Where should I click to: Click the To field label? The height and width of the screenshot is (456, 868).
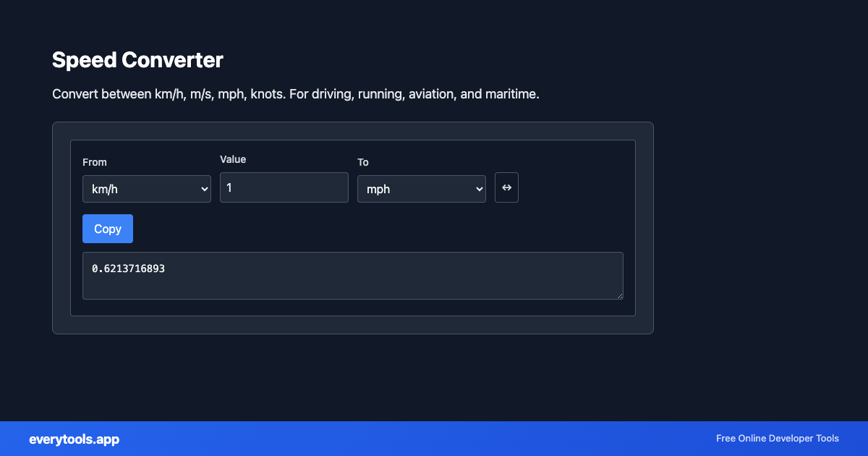[362, 162]
